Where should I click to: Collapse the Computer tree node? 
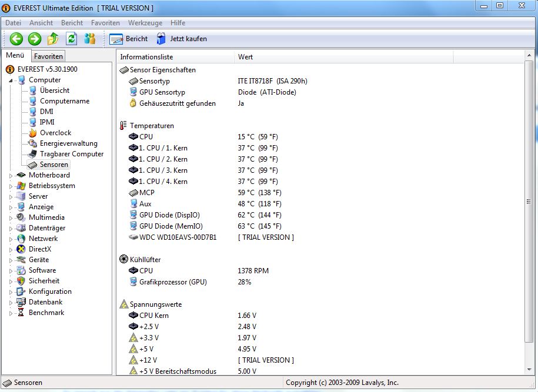click(11, 81)
